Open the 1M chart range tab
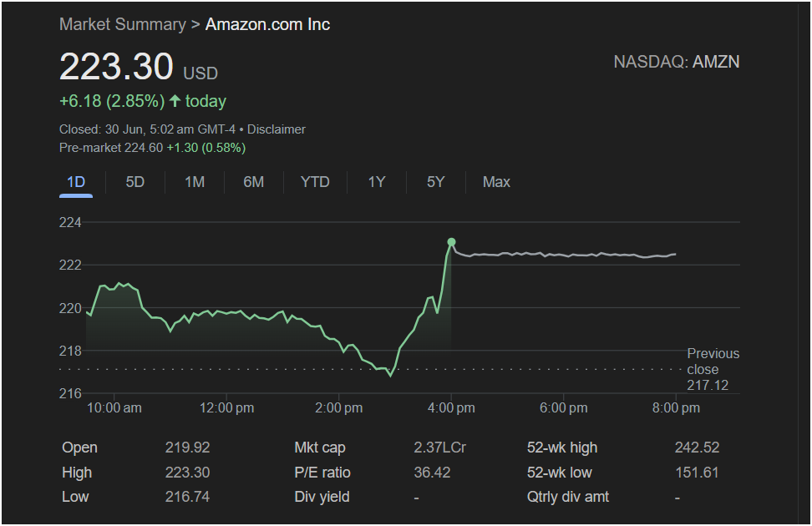The image size is (812, 526). 195,182
